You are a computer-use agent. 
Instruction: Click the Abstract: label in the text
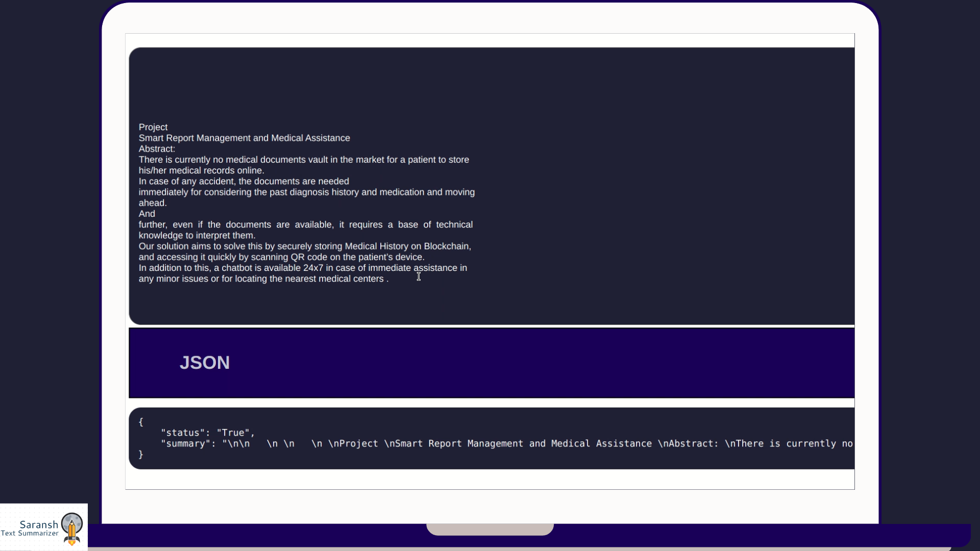coord(157,149)
